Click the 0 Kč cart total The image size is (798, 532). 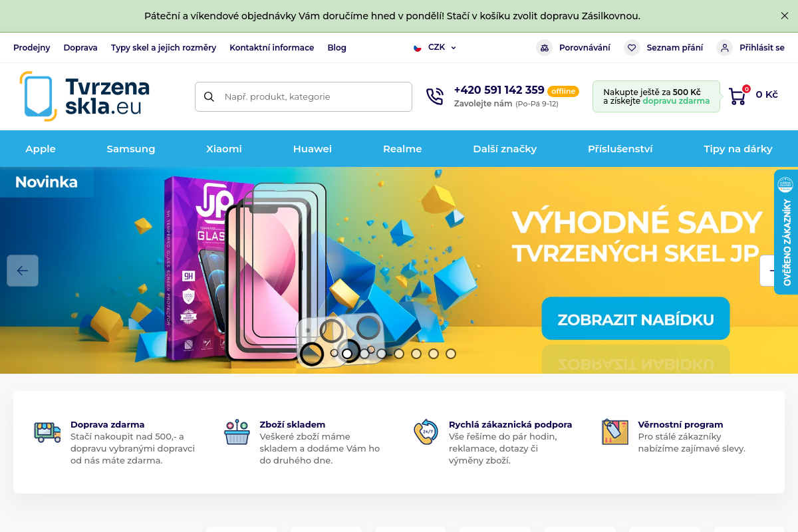[767, 94]
